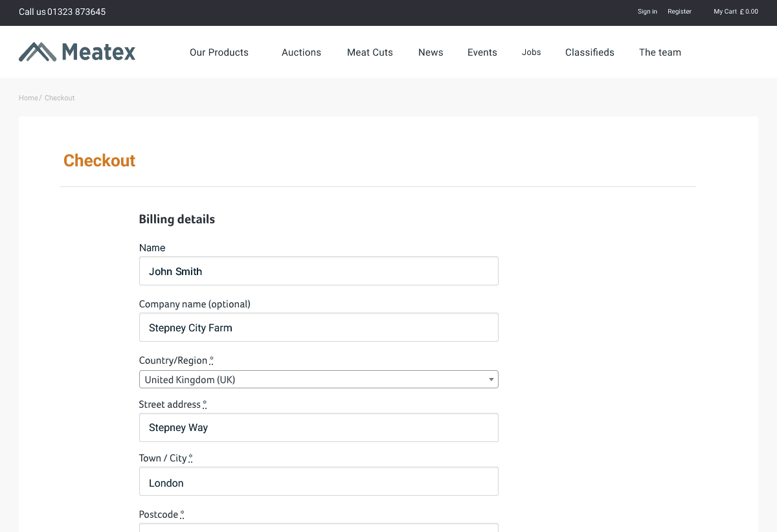Open Meat Cuts menu item
This screenshot has height=532, width=777.
pyautogui.click(x=370, y=52)
